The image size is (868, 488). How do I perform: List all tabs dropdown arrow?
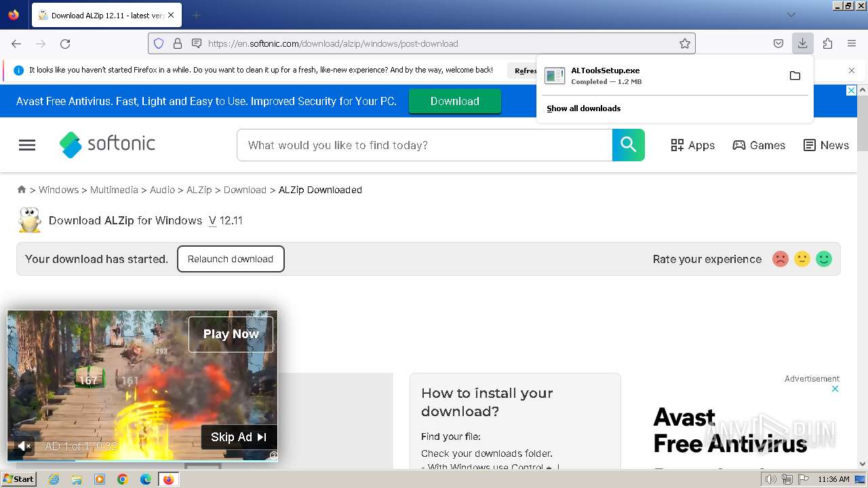coord(791,15)
